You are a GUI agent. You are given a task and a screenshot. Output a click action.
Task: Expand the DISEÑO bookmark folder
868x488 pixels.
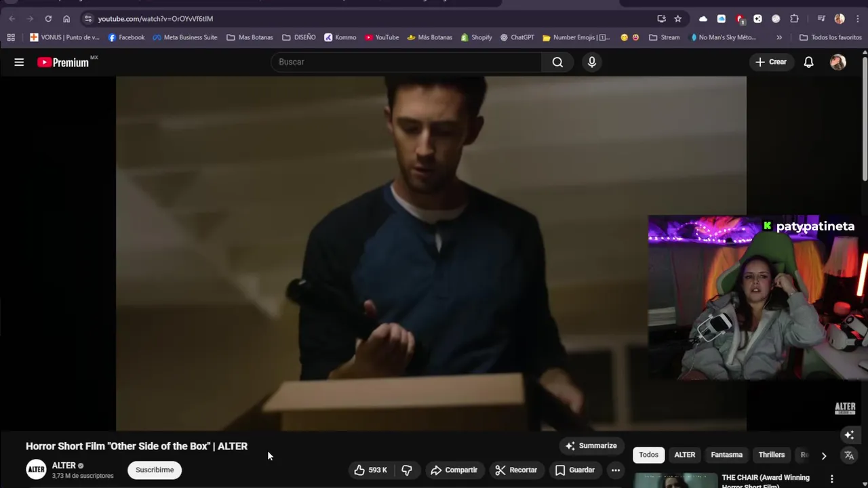pyautogui.click(x=298, y=37)
